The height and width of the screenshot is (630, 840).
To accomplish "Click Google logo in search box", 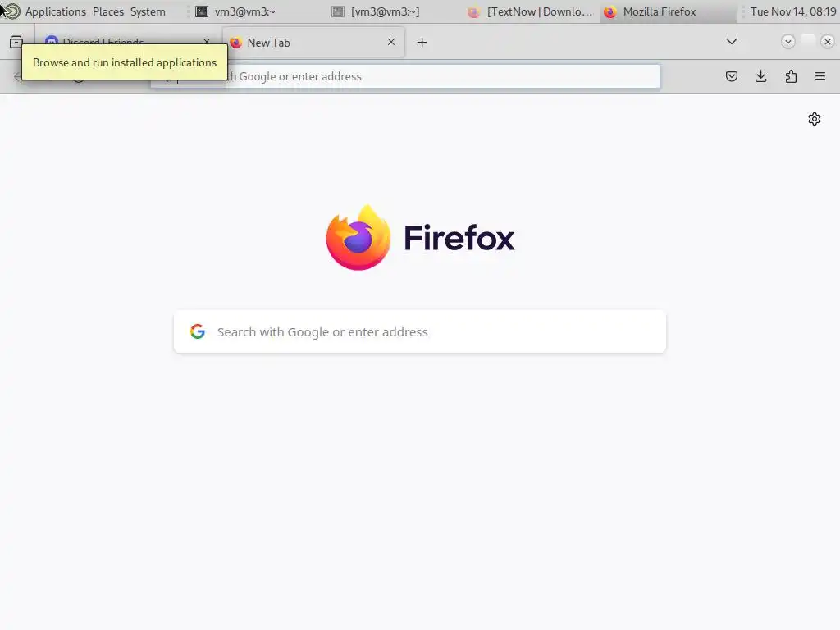I will [198, 331].
